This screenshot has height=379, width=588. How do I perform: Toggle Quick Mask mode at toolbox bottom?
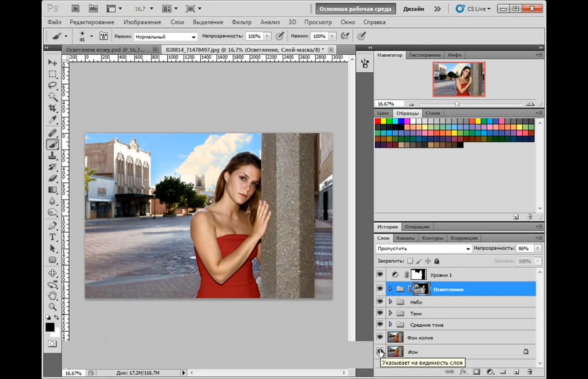52,344
